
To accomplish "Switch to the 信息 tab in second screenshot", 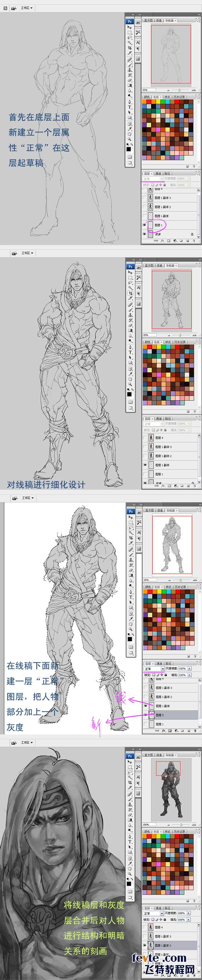I will [x=159, y=266].
